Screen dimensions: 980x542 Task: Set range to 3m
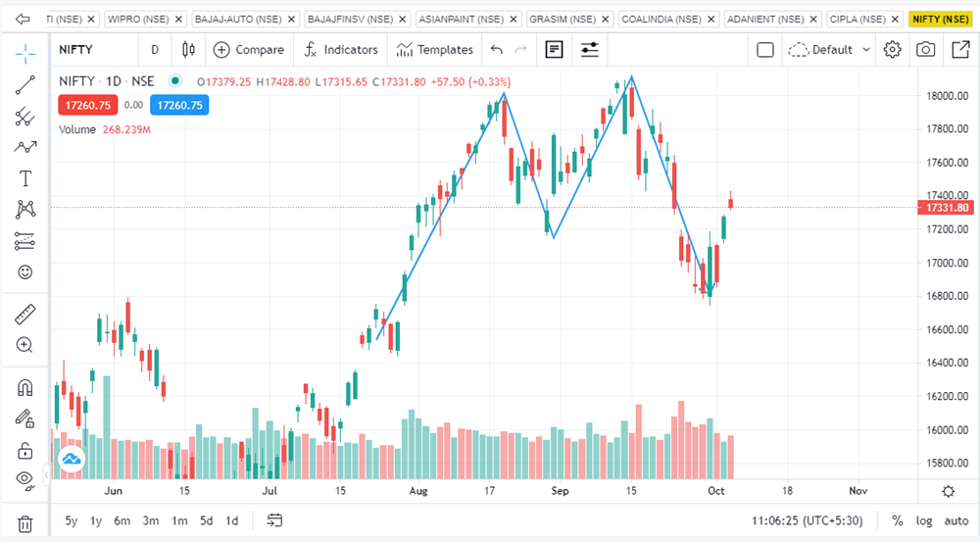tap(151, 520)
